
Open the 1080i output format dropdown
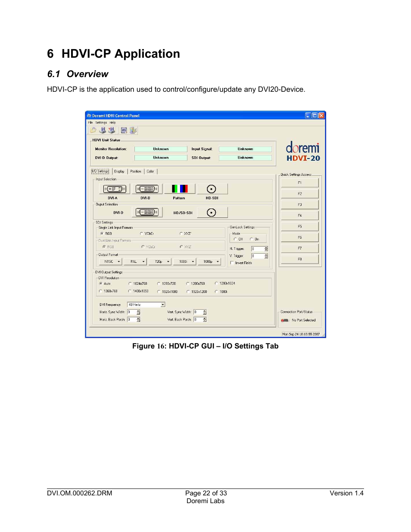185,261
